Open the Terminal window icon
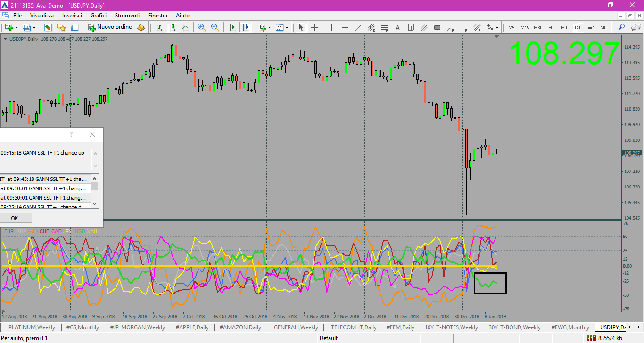The image size is (644, 343). click(74, 27)
